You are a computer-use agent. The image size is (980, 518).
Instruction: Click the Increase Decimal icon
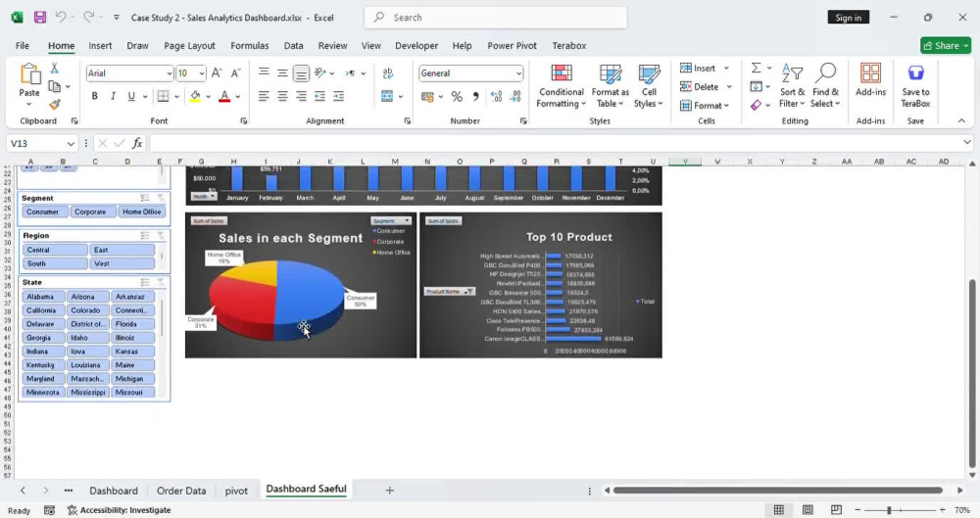point(496,96)
